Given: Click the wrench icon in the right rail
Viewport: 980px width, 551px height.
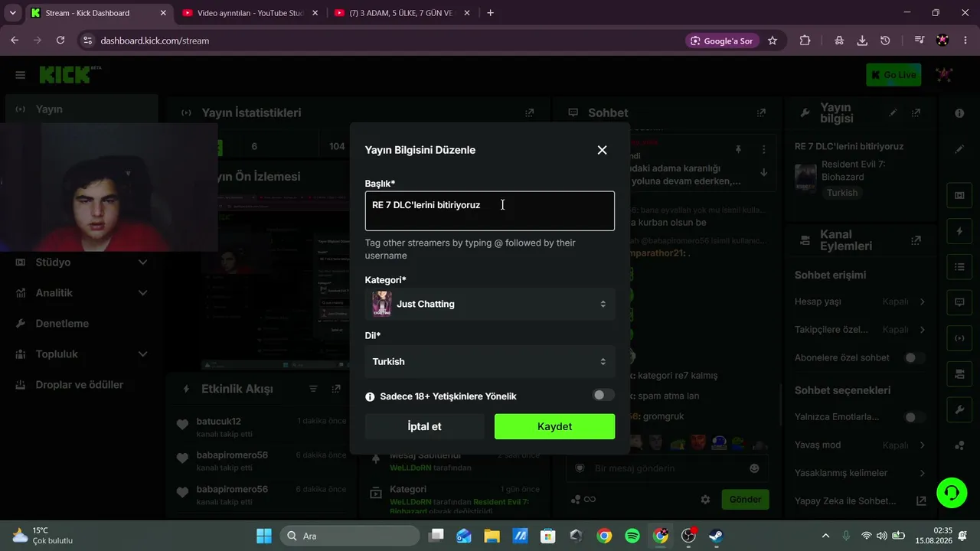Looking at the screenshot, I should click(x=959, y=410).
